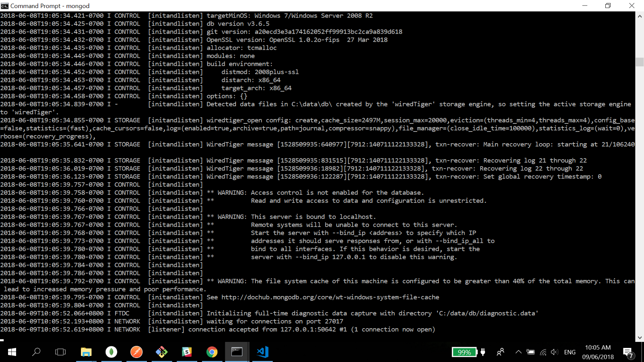Switch to MongoDB Compass in the taskbar

tap(111, 352)
